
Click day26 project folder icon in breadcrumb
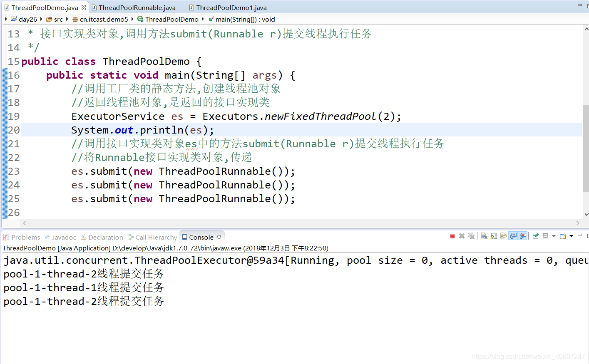tap(14, 19)
